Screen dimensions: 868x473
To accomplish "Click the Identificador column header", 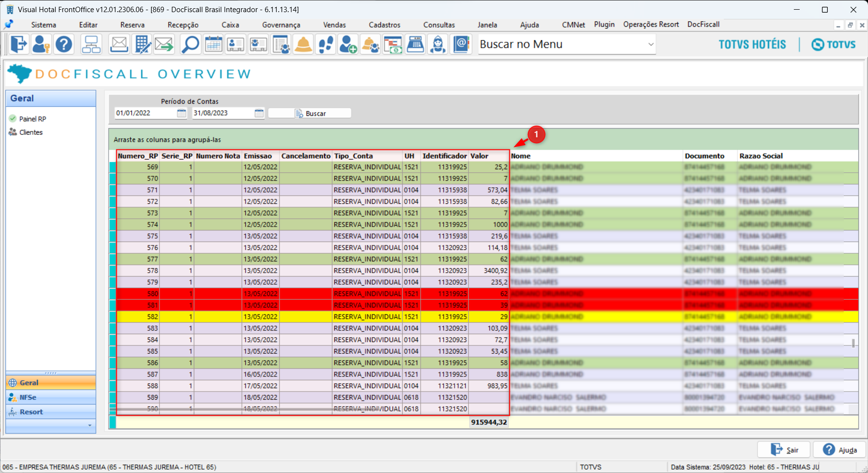I will (x=444, y=156).
